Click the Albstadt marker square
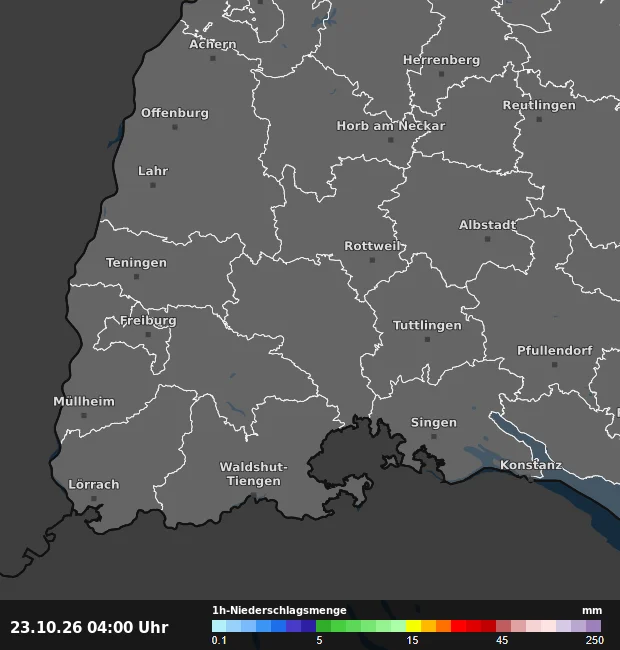The height and width of the screenshot is (650, 620). [487, 239]
